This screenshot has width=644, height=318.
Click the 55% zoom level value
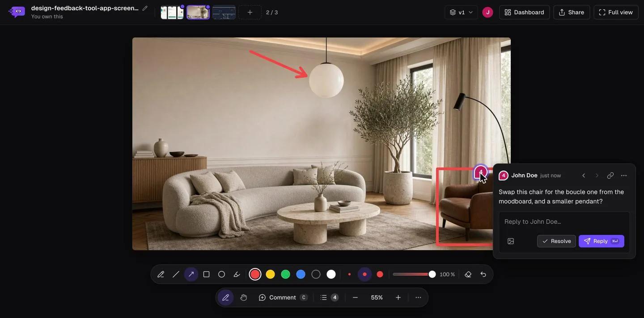377,297
